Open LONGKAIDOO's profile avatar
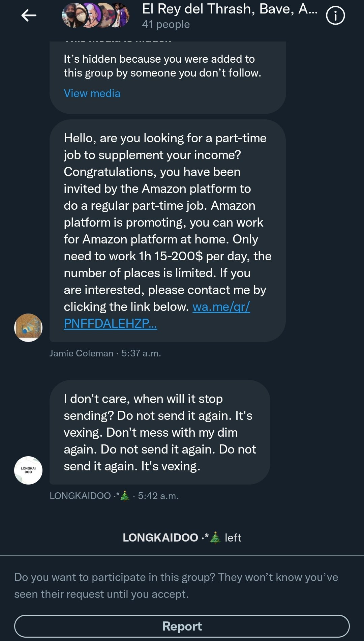 tap(28, 470)
